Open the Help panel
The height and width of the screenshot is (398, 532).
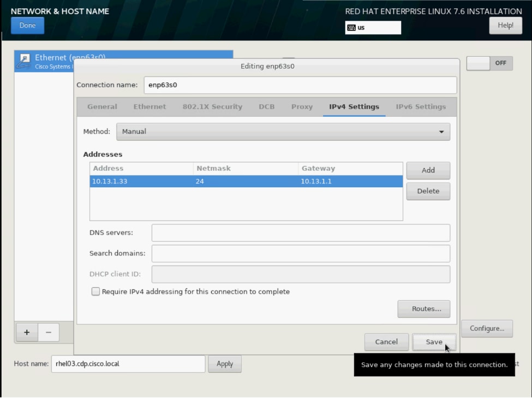point(505,25)
